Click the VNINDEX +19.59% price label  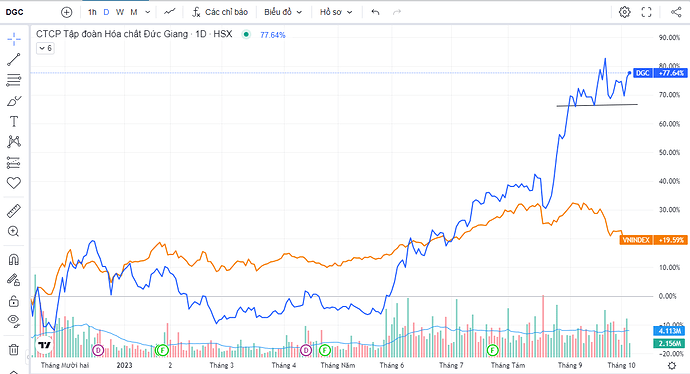point(653,240)
